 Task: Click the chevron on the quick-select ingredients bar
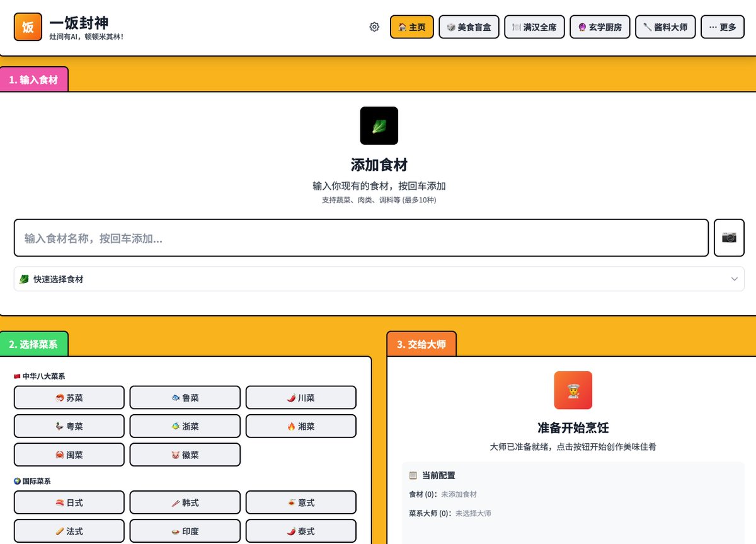(734, 279)
